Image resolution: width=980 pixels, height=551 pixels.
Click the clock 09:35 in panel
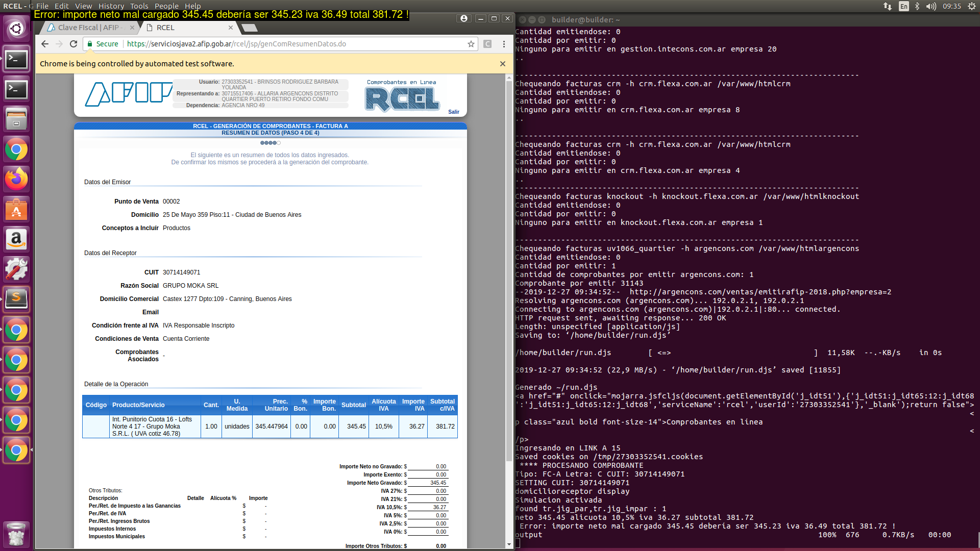tap(952, 6)
